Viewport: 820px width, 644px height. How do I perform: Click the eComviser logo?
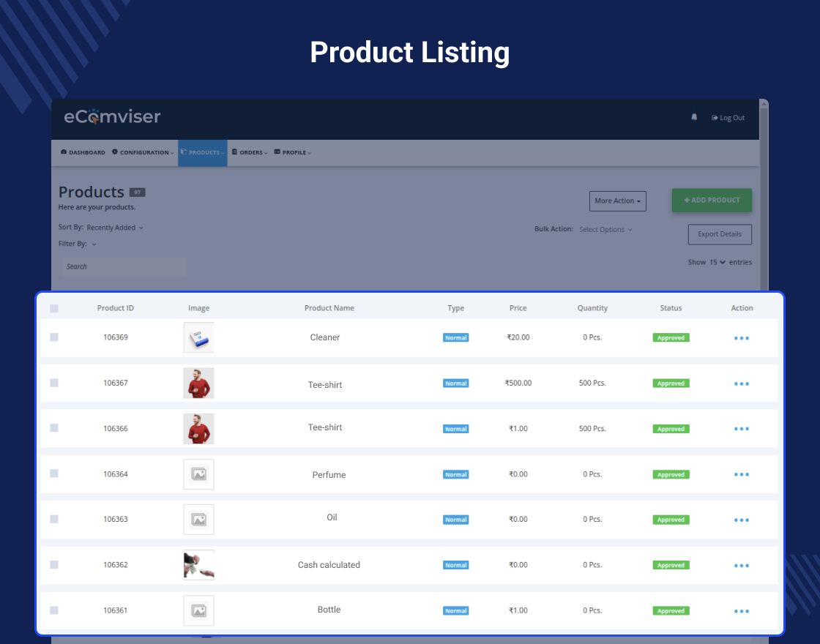pyautogui.click(x=112, y=116)
